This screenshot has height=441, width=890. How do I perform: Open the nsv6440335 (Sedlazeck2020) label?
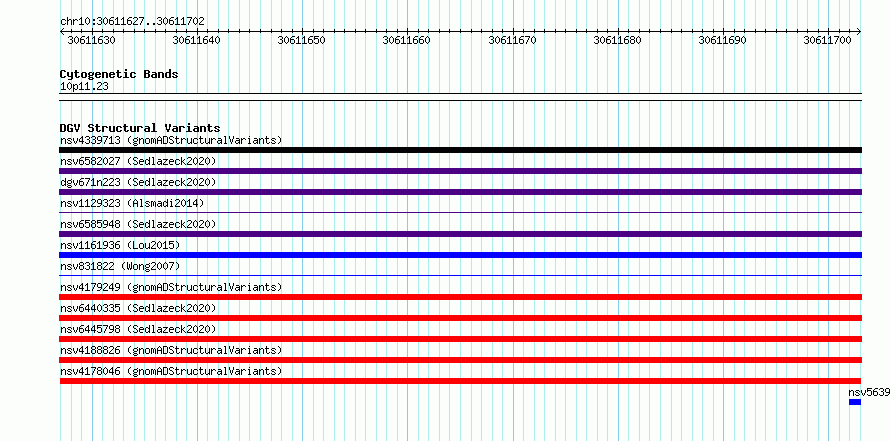pyautogui.click(x=138, y=308)
